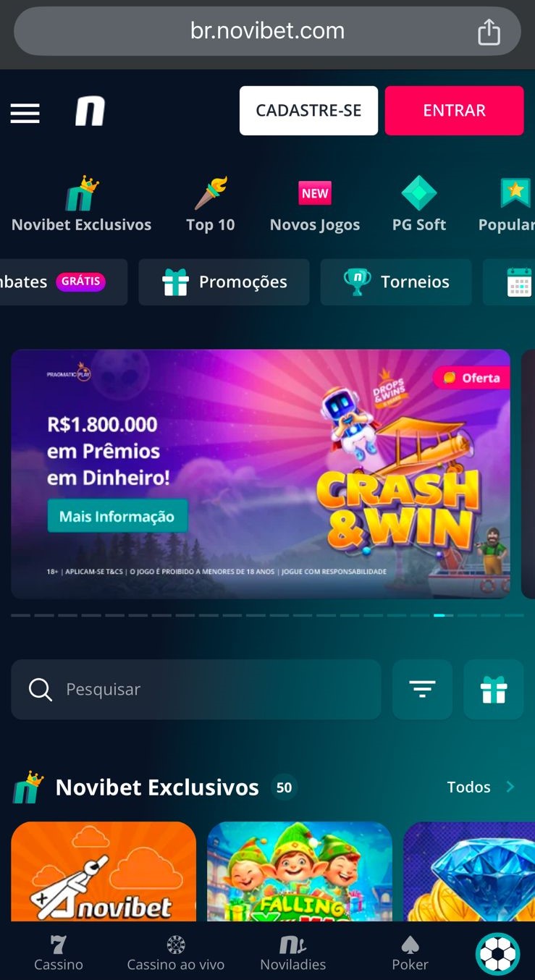Viewport: 535px width, 980px height.
Task: Open the Falling elves game thumbnail
Action: point(300,871)
